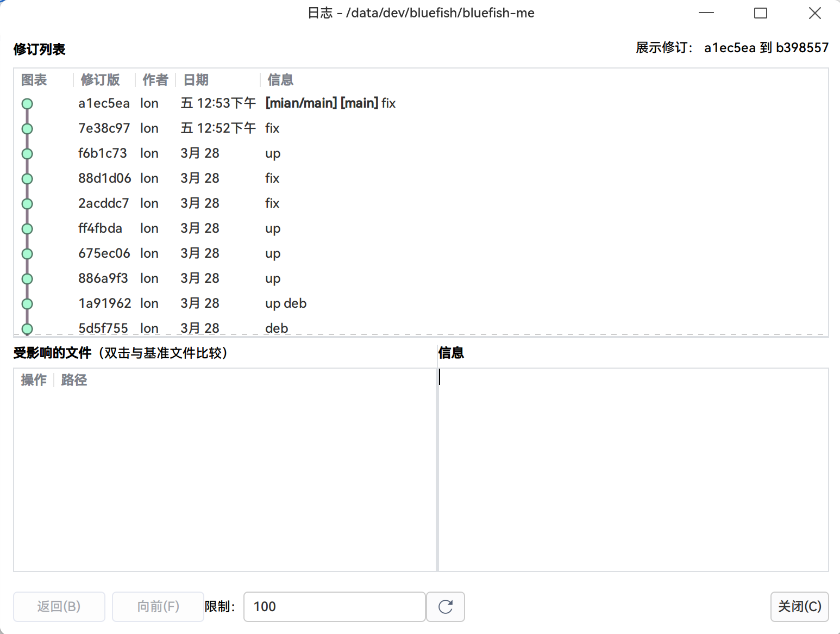Click the 修订版 column header
The height and width of the screenshot is (634, 840).
(x=100, y=80)
